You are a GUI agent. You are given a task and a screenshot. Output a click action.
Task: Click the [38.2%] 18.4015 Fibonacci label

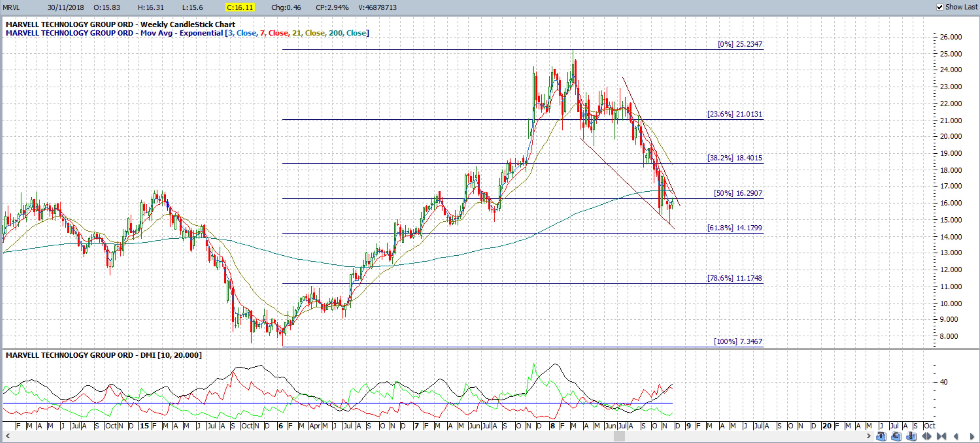tap(735, 158)
